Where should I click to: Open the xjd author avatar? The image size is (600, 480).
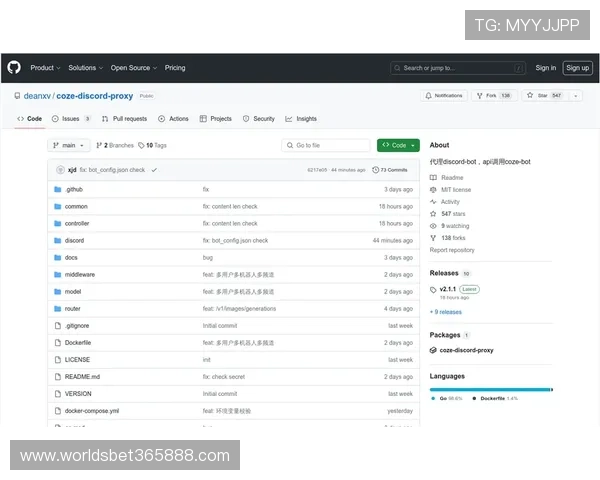(x=60, y=170)
